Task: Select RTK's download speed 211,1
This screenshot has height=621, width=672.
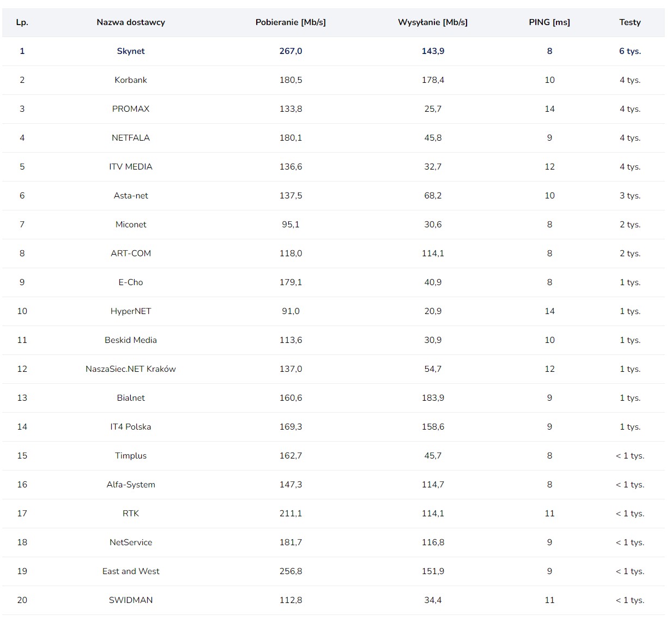Action: 290,514
